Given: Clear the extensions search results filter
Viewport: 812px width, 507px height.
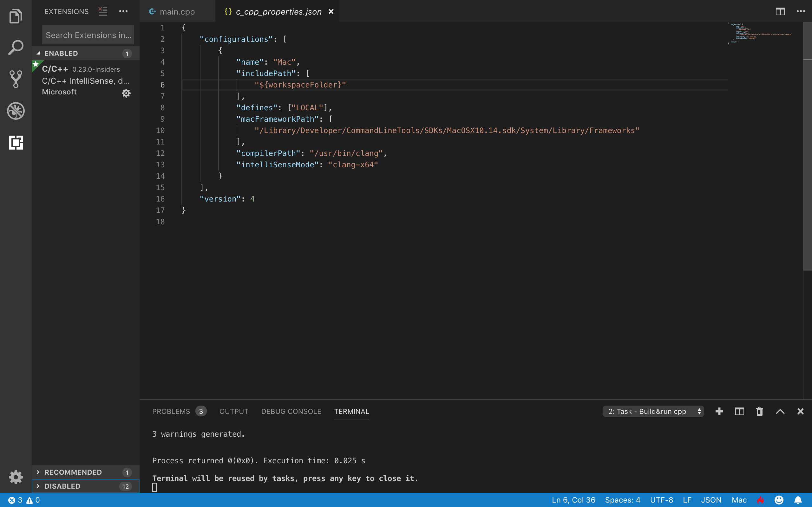Looking at the screenshot, I should [x=103, y=11].
